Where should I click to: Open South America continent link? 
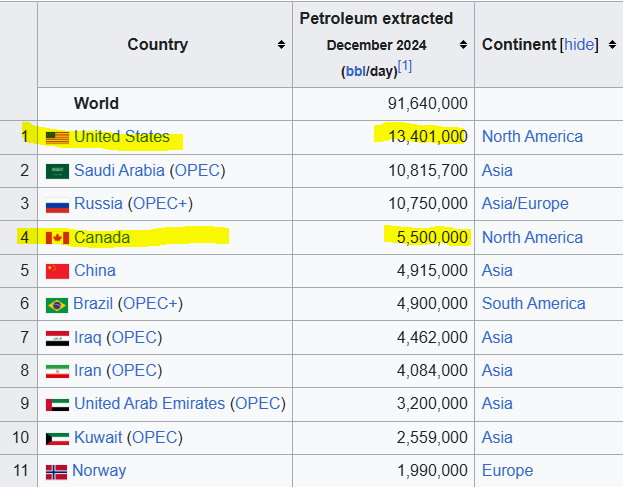point(533,304)
